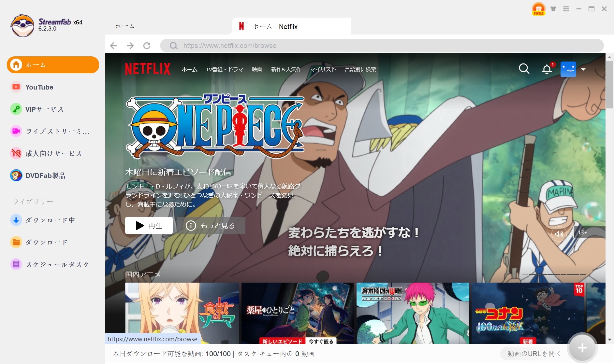Click the ダウンロード folder icon

coord(16,242)
